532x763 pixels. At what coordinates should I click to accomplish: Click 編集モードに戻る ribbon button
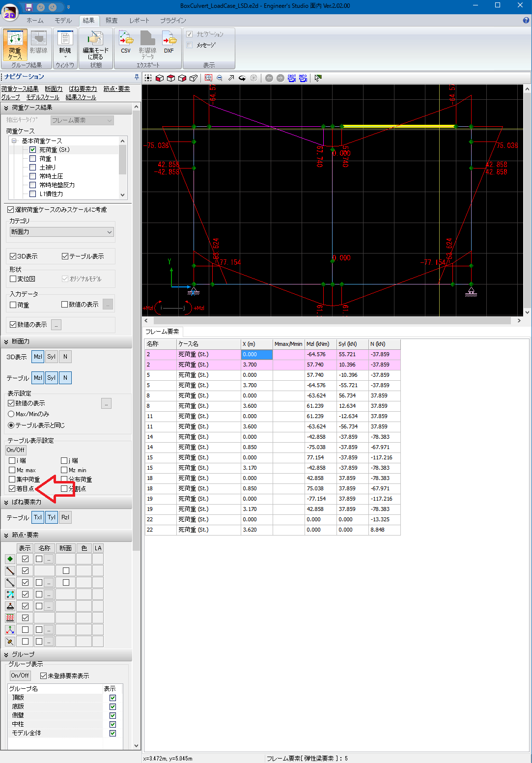click(95, 45)
